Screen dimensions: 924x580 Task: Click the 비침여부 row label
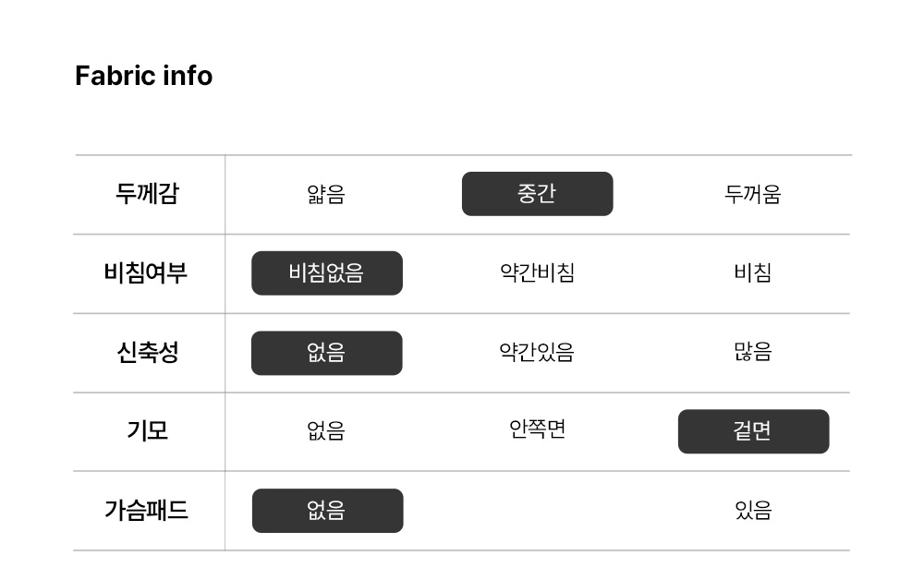(146, 273)
